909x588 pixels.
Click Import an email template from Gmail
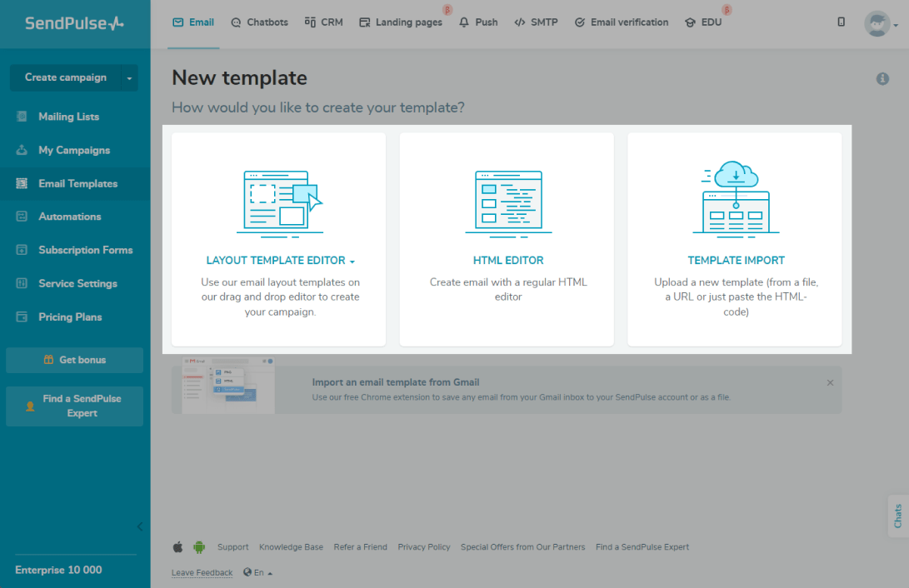tap(396, 382)
